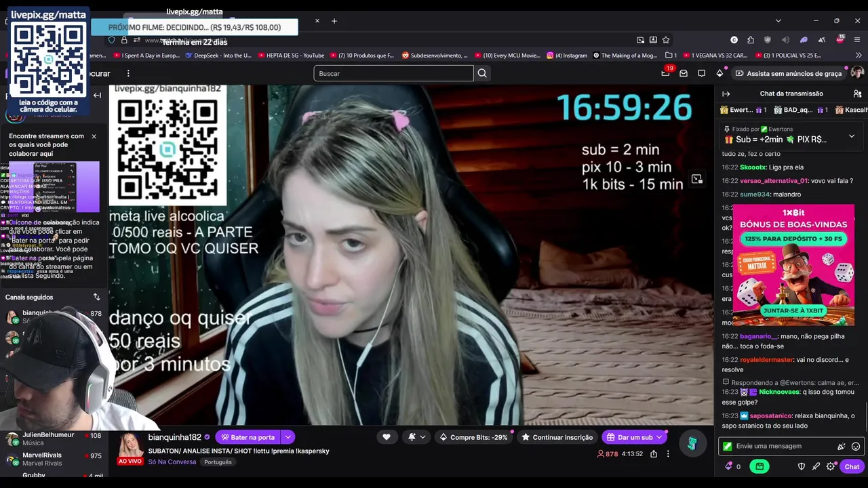Open the chat community users list icon
This screenshot has height=488, width=868.
pyautogui.click(x=857, y=94)
